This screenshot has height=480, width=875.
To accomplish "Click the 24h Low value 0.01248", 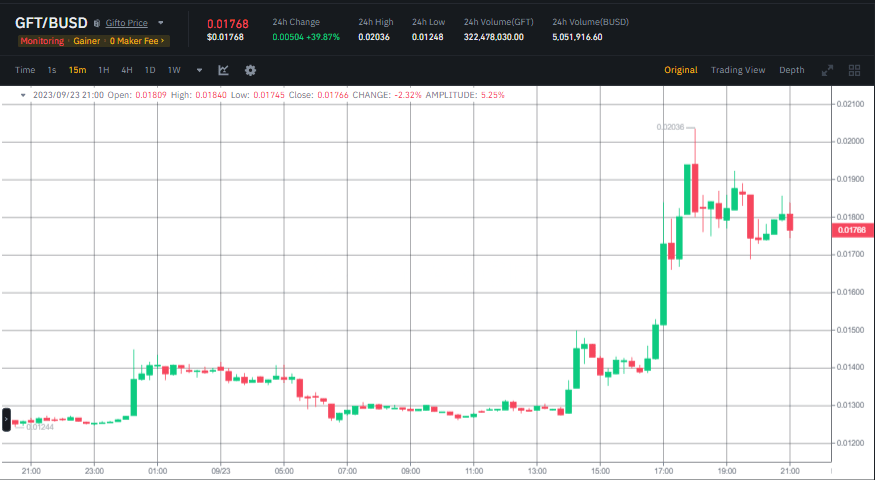I will pyautogui.click(x=428, y=37).
